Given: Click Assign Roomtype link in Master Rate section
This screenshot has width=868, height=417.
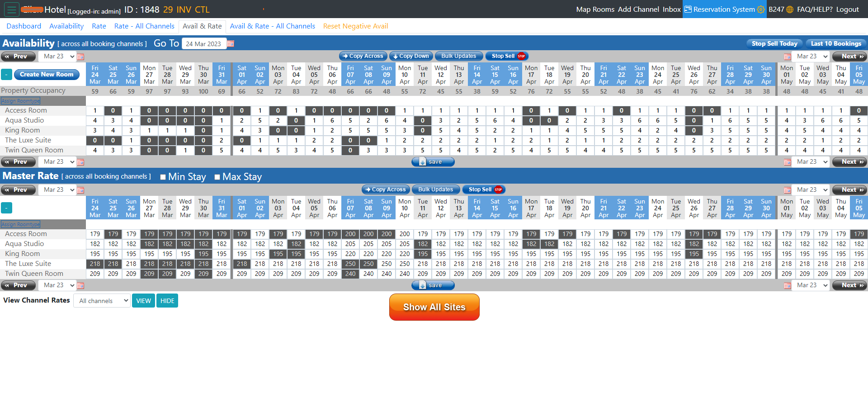Looking at the screenshot, I should [x=20, y=224].
